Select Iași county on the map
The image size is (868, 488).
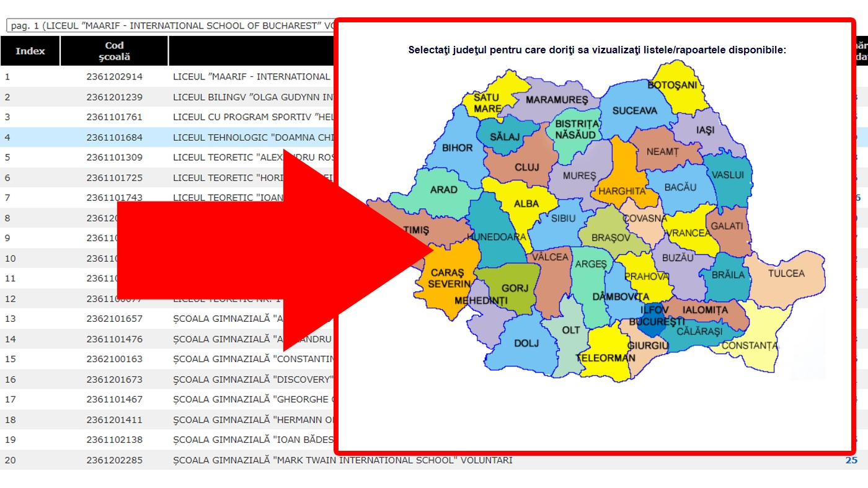point(705,130)
